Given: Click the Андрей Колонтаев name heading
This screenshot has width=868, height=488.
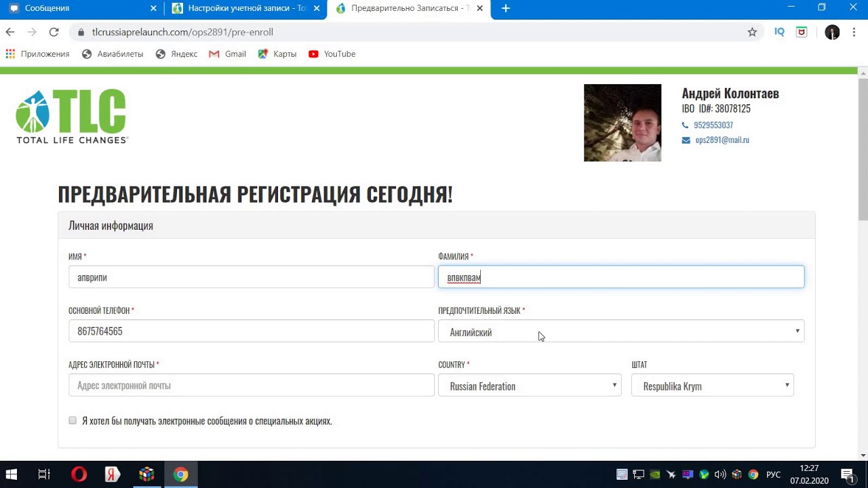Looking at the screenshot, I should pos(730,94).
